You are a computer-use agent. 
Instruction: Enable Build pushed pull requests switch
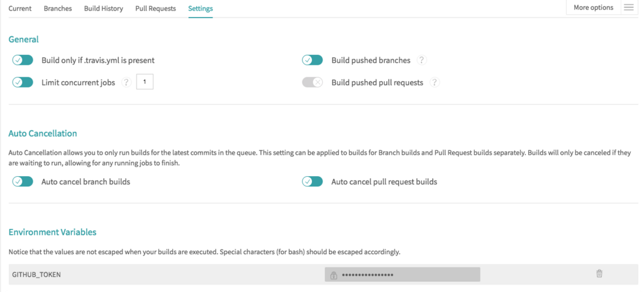click(x=313, y=82)
